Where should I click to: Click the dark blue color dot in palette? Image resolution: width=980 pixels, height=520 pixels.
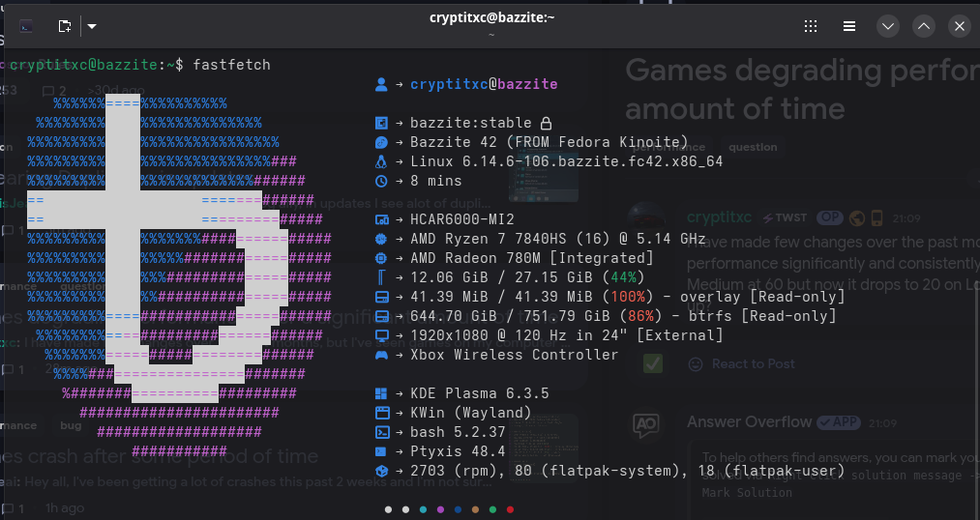[x=459, y=510]
